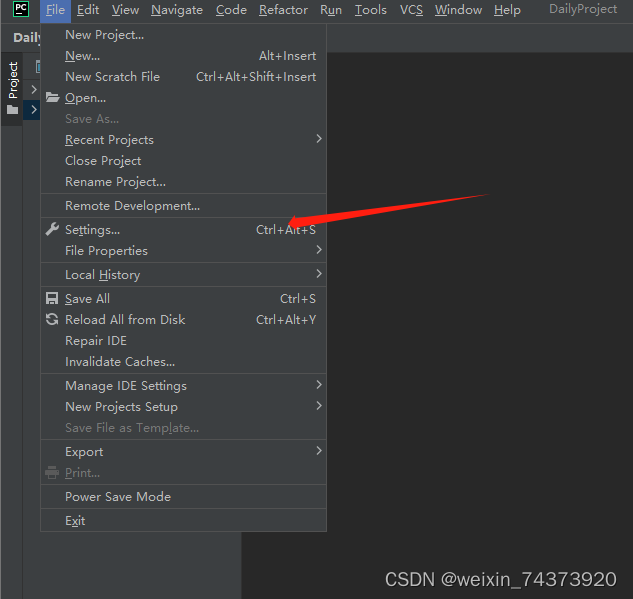Expand the Export submenu arrow
This screenshot has height=599, width=633.
click(x=319, y=450)
